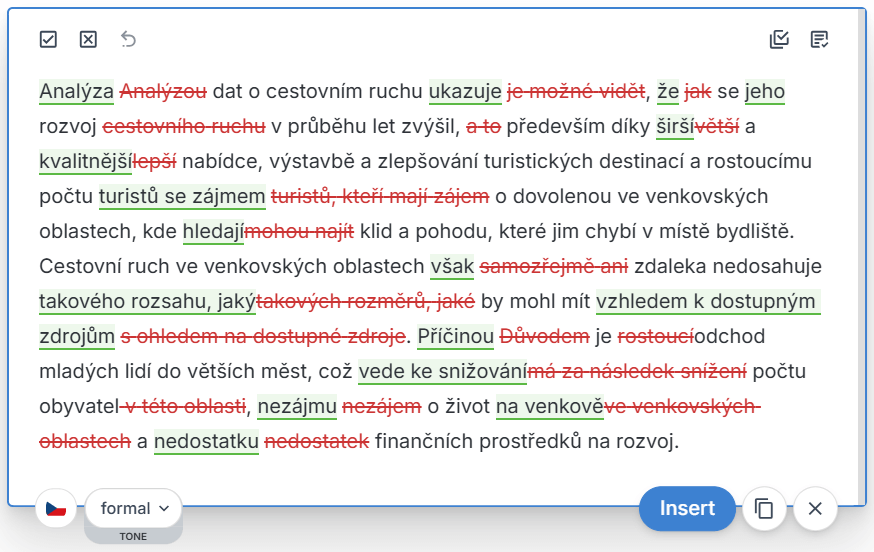
Task: Click the checklist note icon at top right
Action: coord(820,40)
